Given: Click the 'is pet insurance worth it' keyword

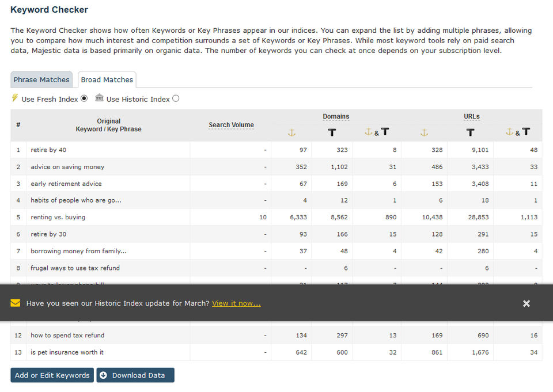Looking at the screenshot, I should (67, 352).
